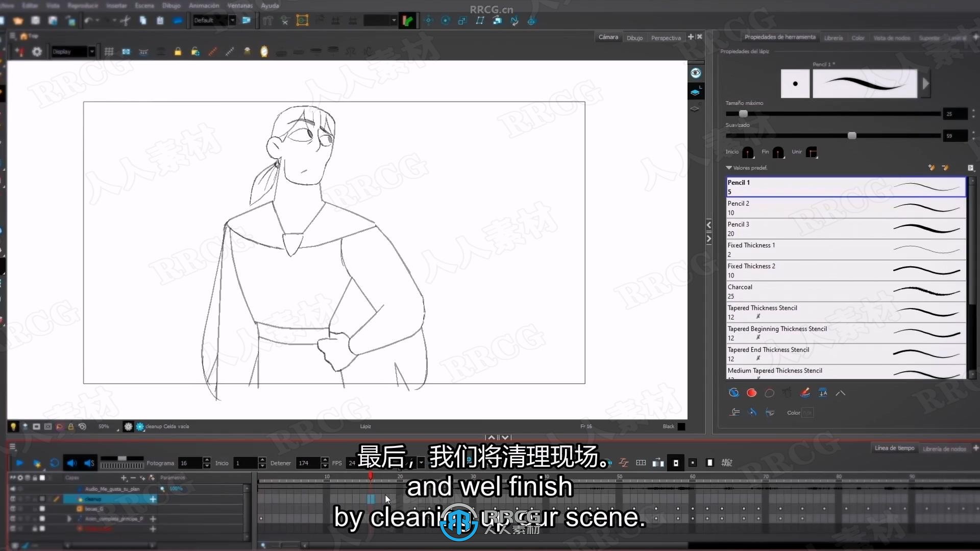980x551 pixels.
Task: Open the blank dropdown beside render flag
Action: pyautogui.click(x=394, y=20)
